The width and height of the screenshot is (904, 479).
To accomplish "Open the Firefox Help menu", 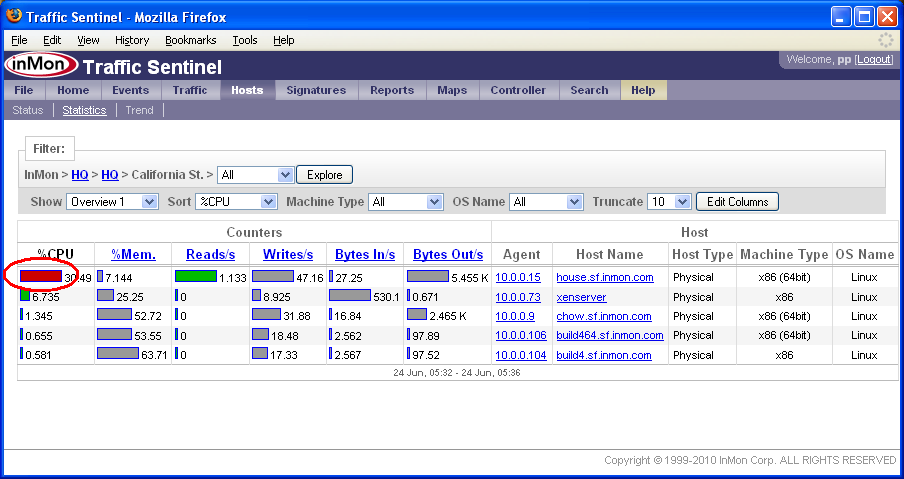I will pyautogui.click(x=284, y=40).
